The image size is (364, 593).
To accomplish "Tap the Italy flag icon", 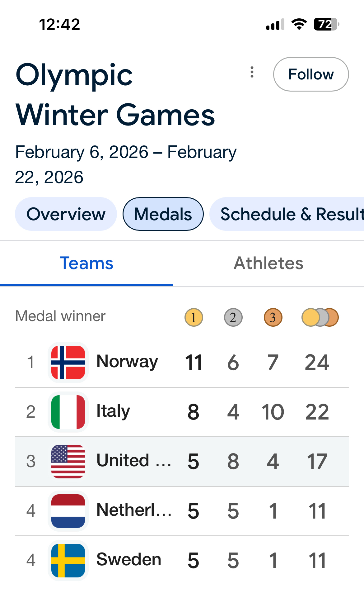I will (68, 412).
